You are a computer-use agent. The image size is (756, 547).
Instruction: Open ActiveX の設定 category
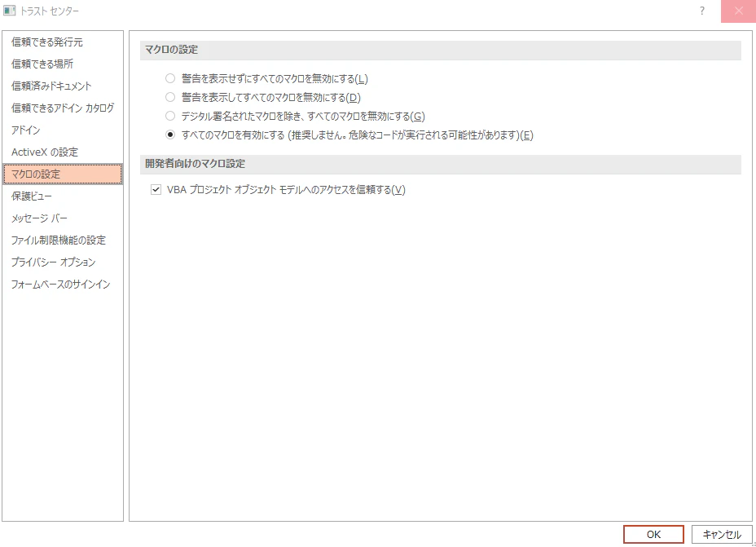click(63, 152)
